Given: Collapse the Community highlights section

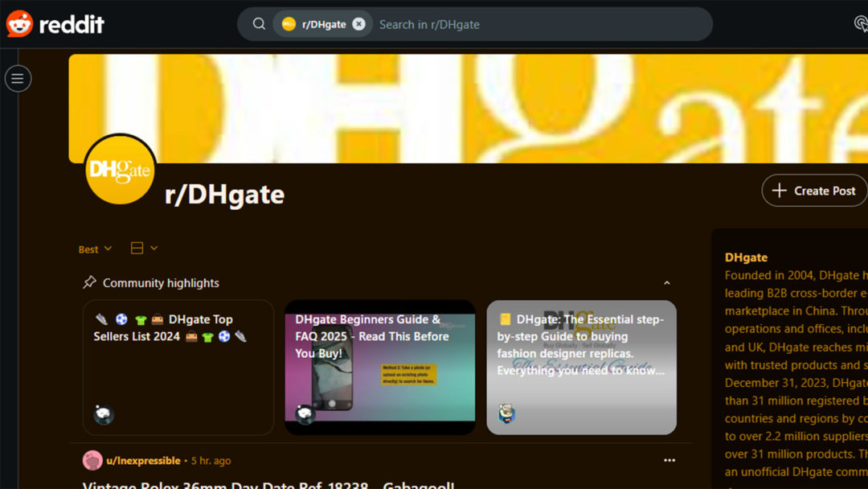Looking at the screenshot, I should point(666,283).
